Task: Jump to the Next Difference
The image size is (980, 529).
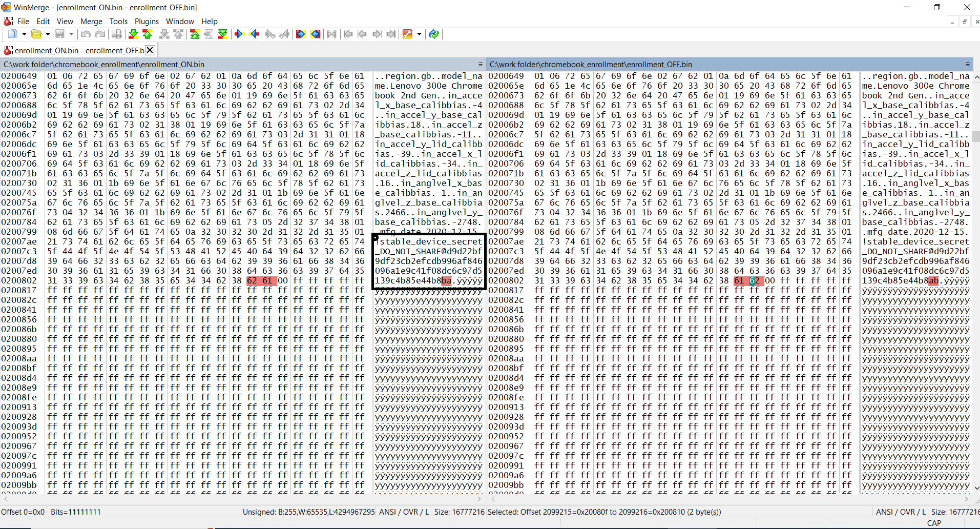Action: click(133, 34)
